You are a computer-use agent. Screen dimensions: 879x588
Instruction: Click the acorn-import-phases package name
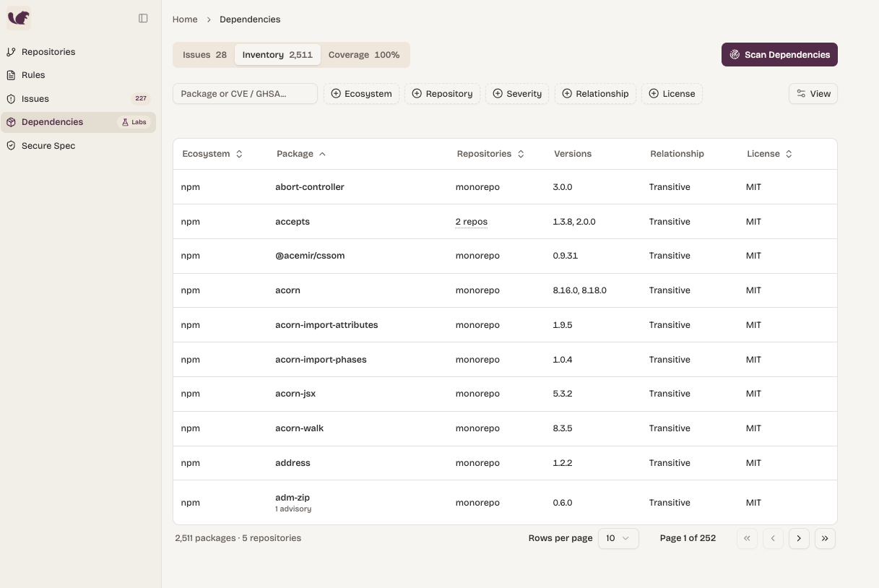(x=321, y=360)
